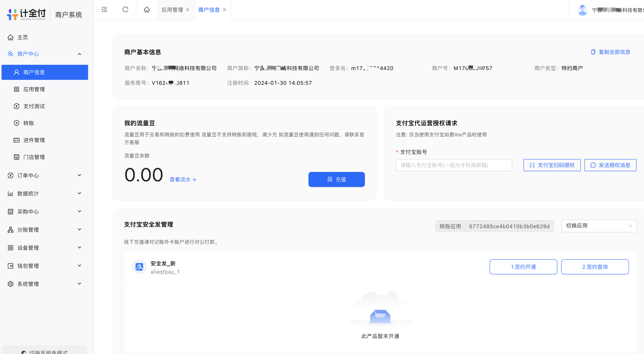Click the 2.签约查询 button

tap(595, 267)
